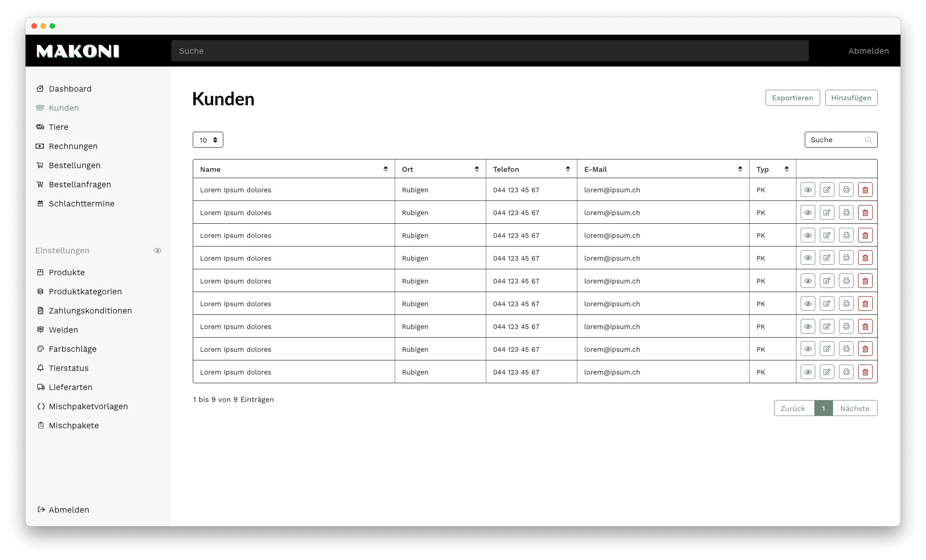Print the first customer row
The image size is (926, 560).
846,190
